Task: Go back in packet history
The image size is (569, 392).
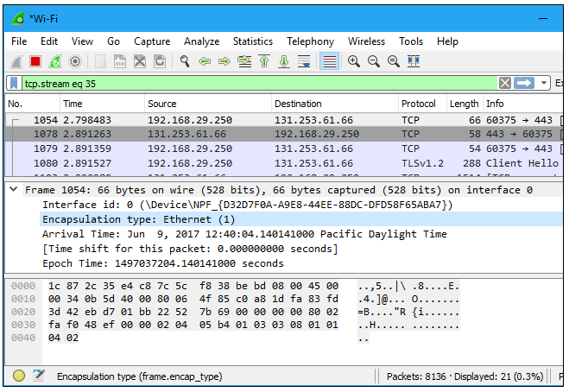Action: tap(205, 61)
